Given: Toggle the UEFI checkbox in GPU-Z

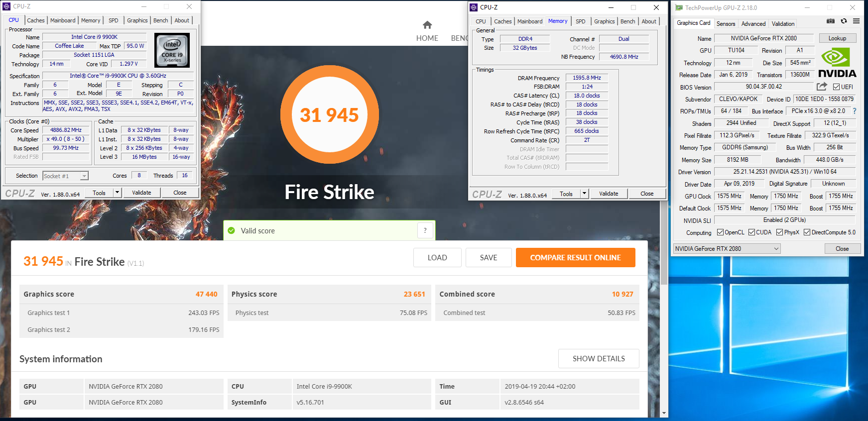Looking at the screenshot, I should click(x=836, y=87).
